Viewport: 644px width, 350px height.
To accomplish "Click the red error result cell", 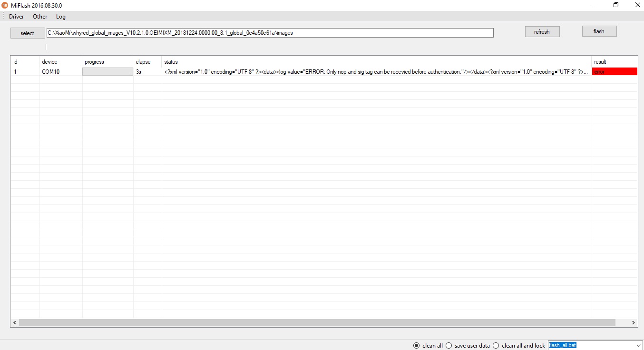I will (615, 71).
